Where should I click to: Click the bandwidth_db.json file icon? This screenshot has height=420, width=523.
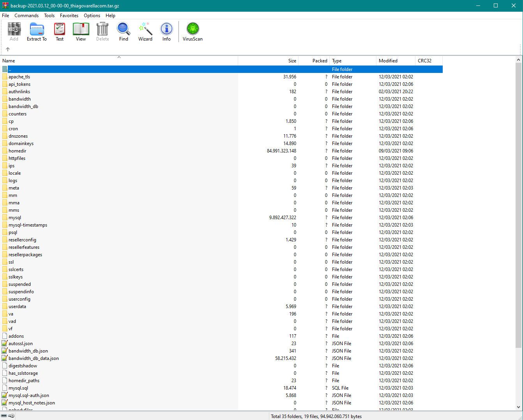tap(5, 351)
